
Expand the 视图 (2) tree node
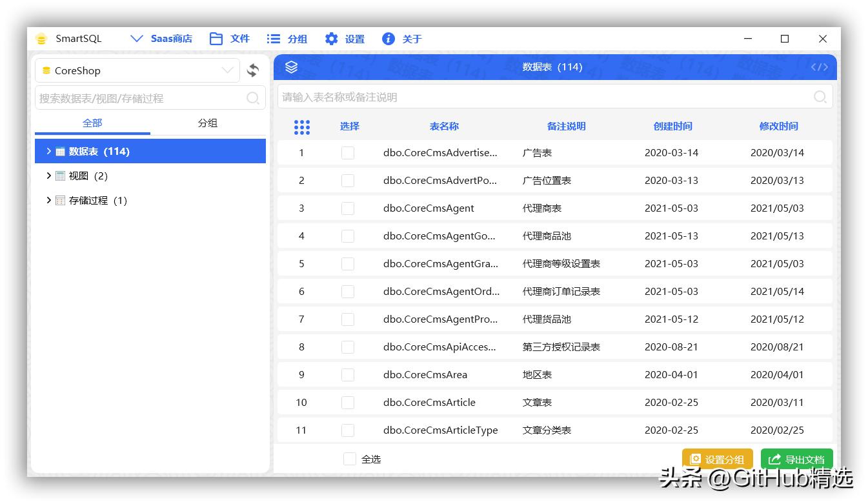point(48,176)
